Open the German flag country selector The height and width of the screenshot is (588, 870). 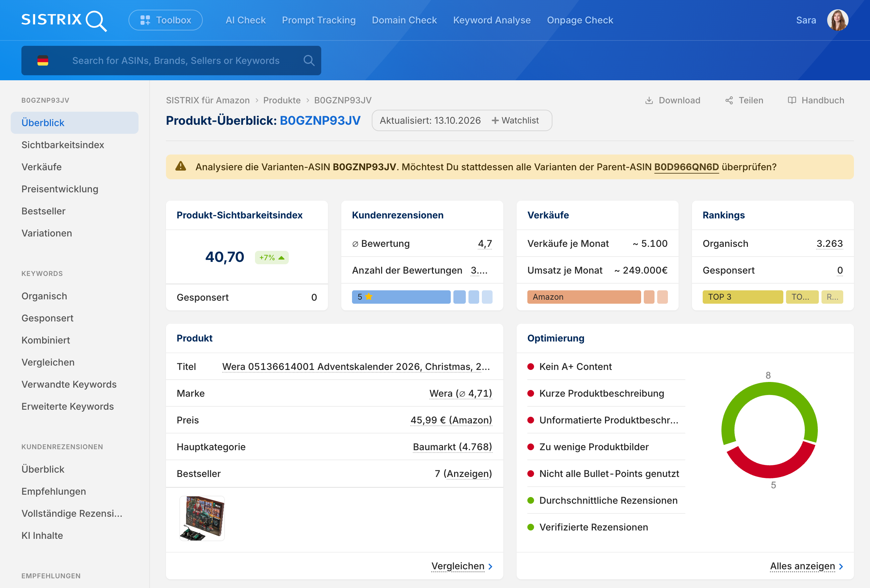coord(43,61)
